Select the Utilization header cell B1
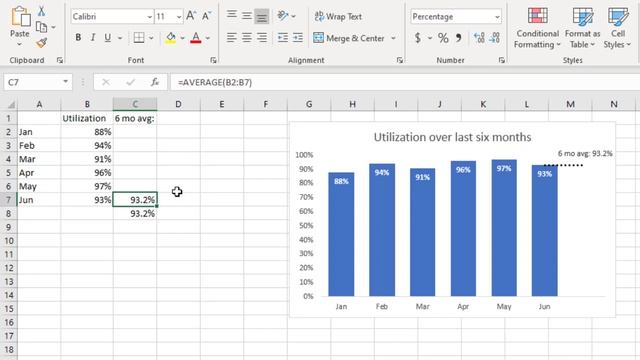 click(87, 118)
